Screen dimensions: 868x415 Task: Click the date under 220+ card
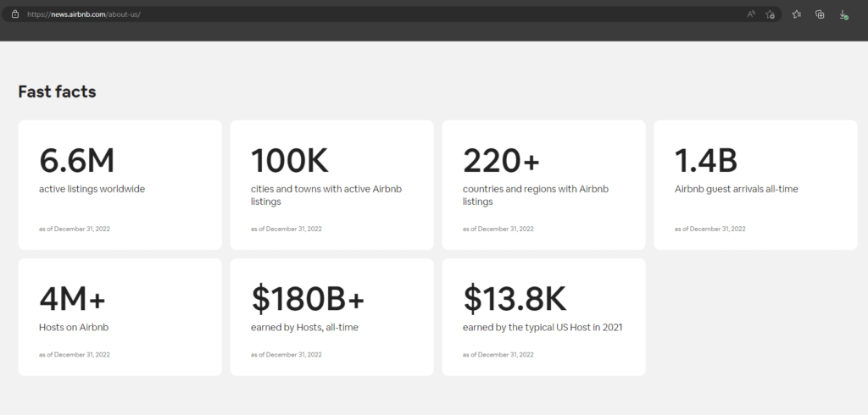pos(498,229)
